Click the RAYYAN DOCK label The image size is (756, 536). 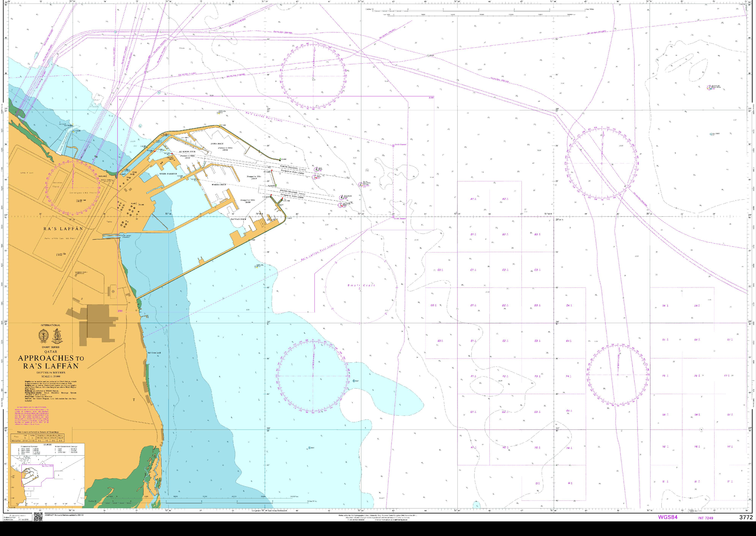(238, 219)
